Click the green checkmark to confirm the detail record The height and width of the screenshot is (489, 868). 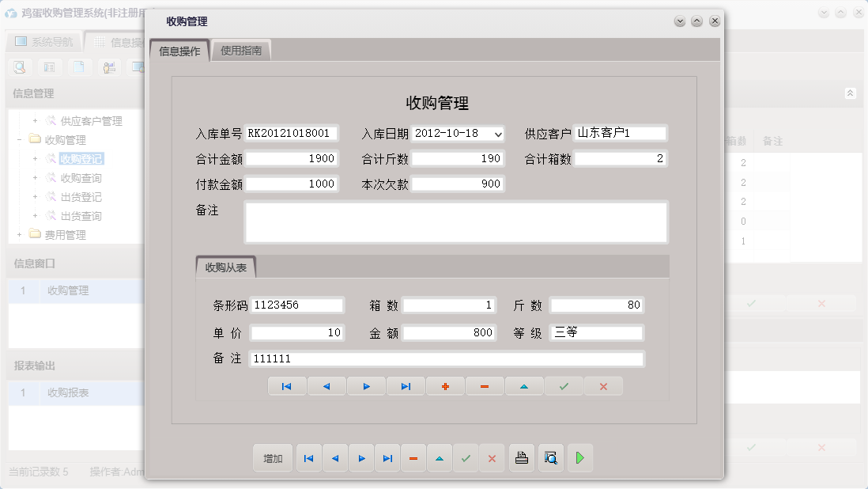pyautogui.click(x=564, y=386)
